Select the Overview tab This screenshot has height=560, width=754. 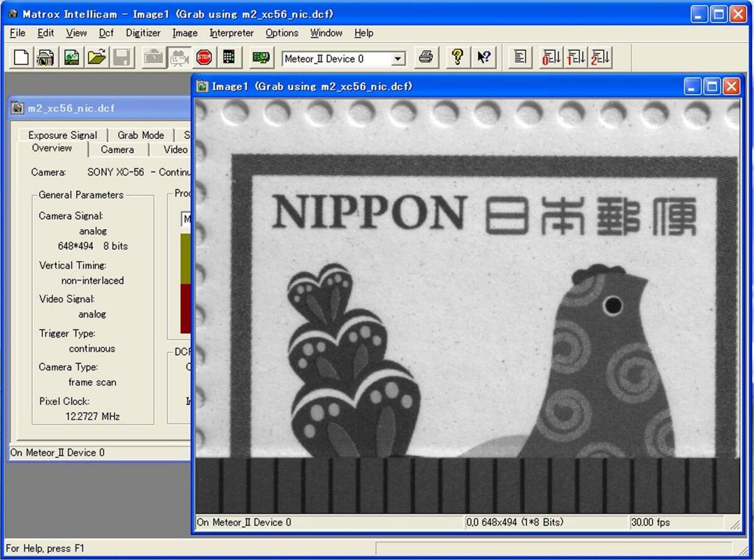point(52,149)
